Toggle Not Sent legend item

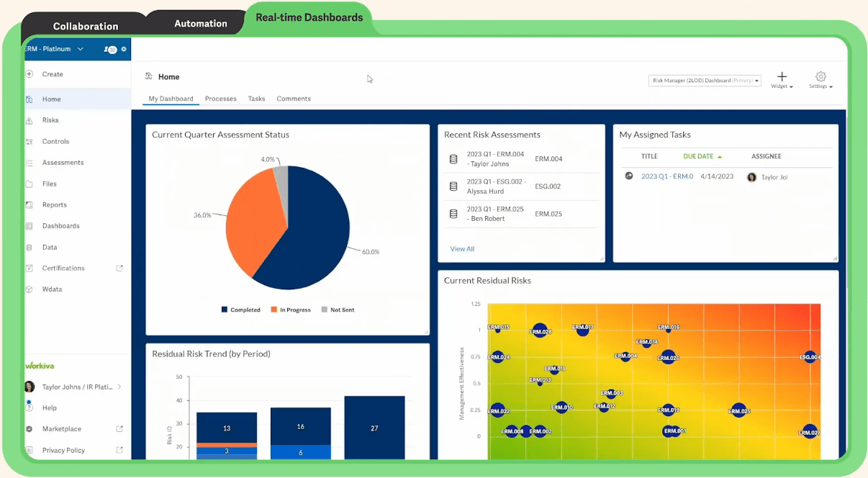(338, 310)
